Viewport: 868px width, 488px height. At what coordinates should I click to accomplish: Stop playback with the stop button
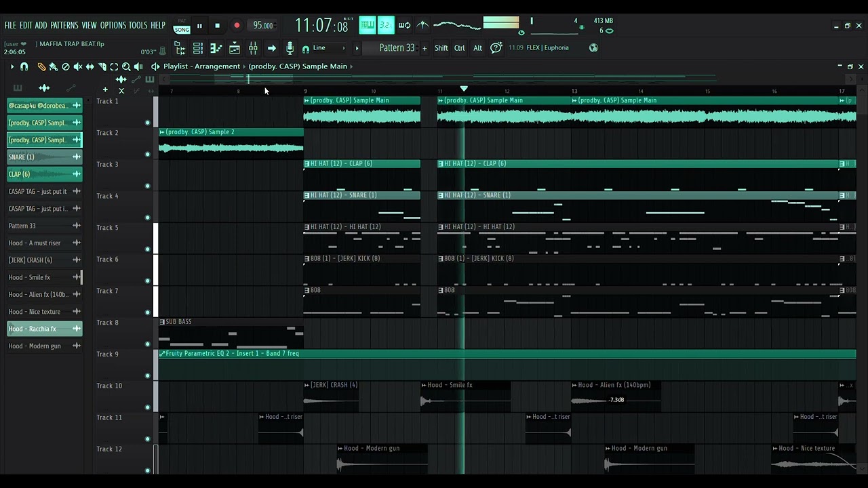pyautogui.click(x=217, y=26)
